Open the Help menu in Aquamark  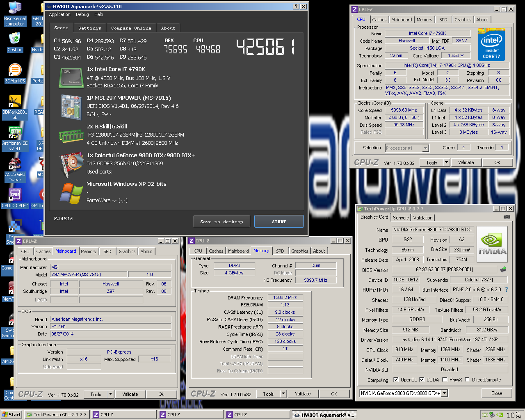pos(98,14)
